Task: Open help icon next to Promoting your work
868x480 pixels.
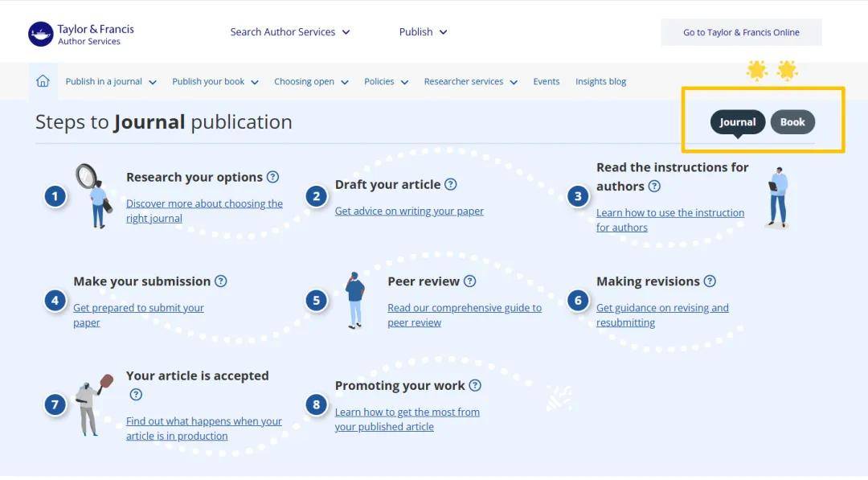Action: [475, 385]
